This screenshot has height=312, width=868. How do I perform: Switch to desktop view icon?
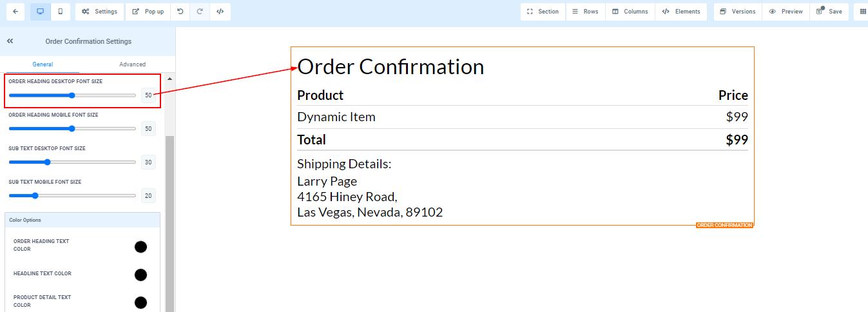tap(40, 12)
